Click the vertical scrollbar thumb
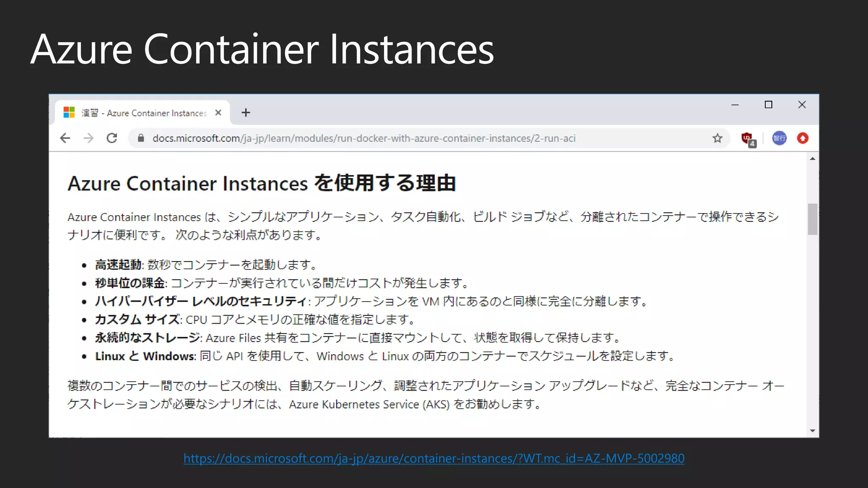 pos(812,219)
